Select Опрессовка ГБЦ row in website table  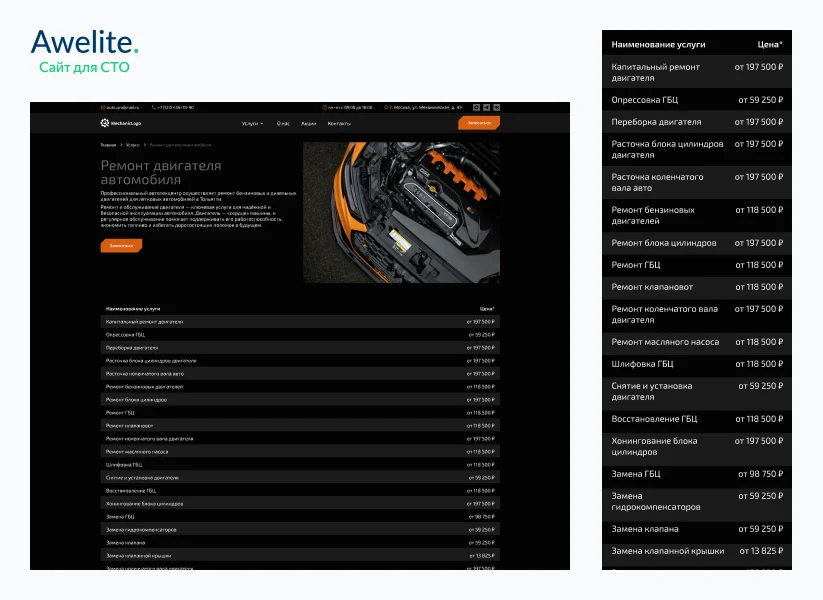(300, 334)
